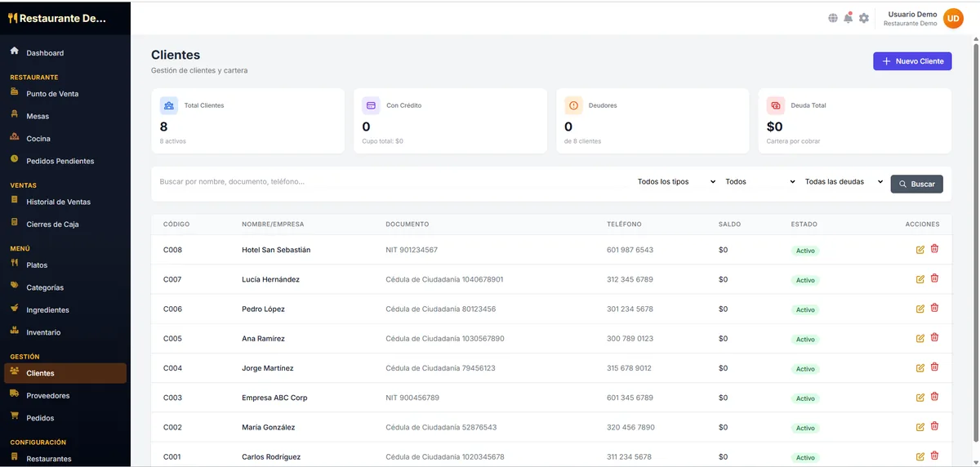980x467 pixels.
Task: Go to Proveedores in the sidebar
Action: (x=47, y=396)
